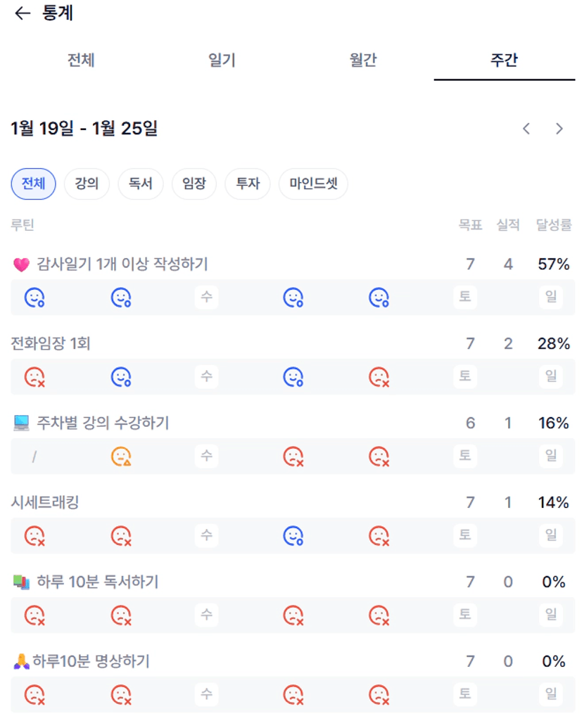This screenshot has height=728, width=582.
Task: Click the 토 day cell in 전화임장 row
Action: click(x=464, y=377)
